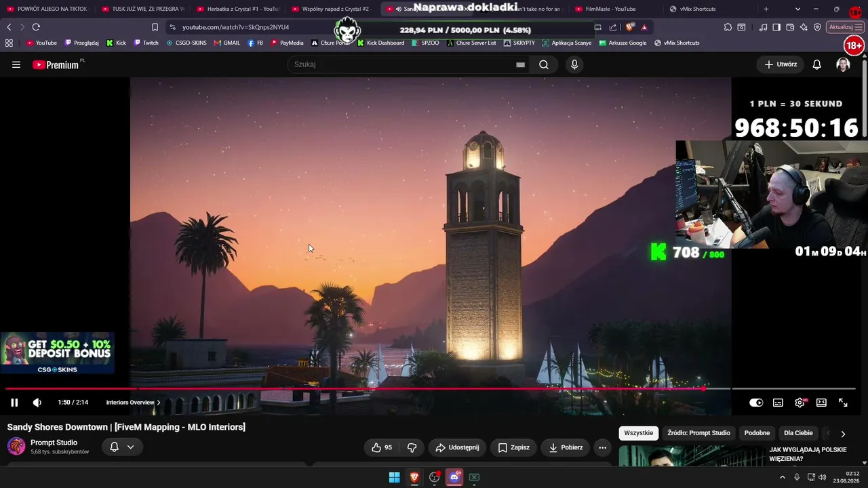The height and width of the screenshot is (488, 868).
Task: Open the Twitch bookmark
Action: pos(146,43)
